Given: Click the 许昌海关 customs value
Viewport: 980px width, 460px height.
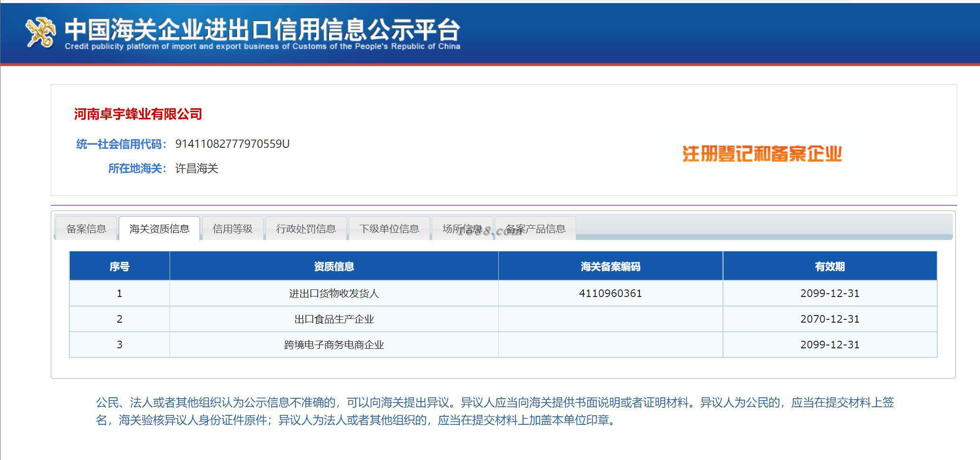Looking at the screenshot, I should (197, 168).
